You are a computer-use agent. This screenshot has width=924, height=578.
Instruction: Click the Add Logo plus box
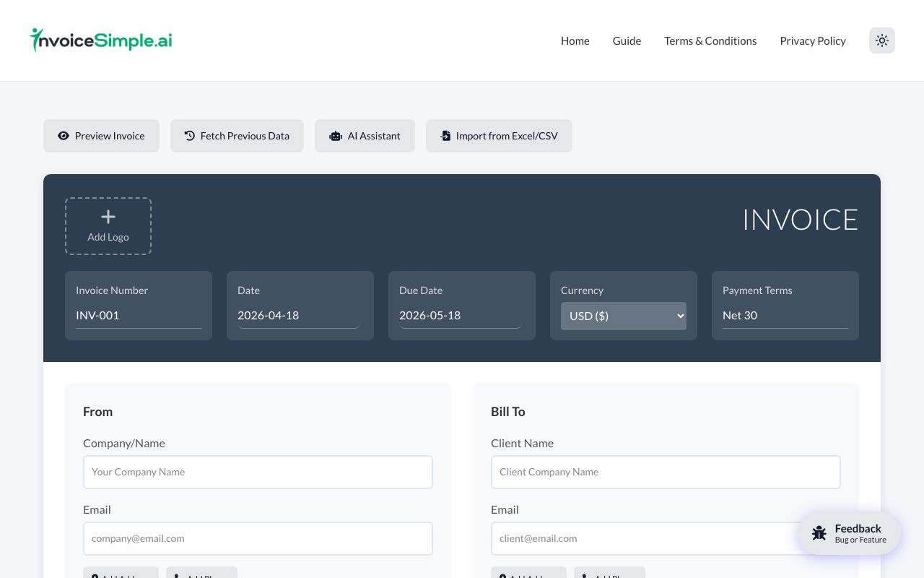pyautogui.click(x=108, y=226)
